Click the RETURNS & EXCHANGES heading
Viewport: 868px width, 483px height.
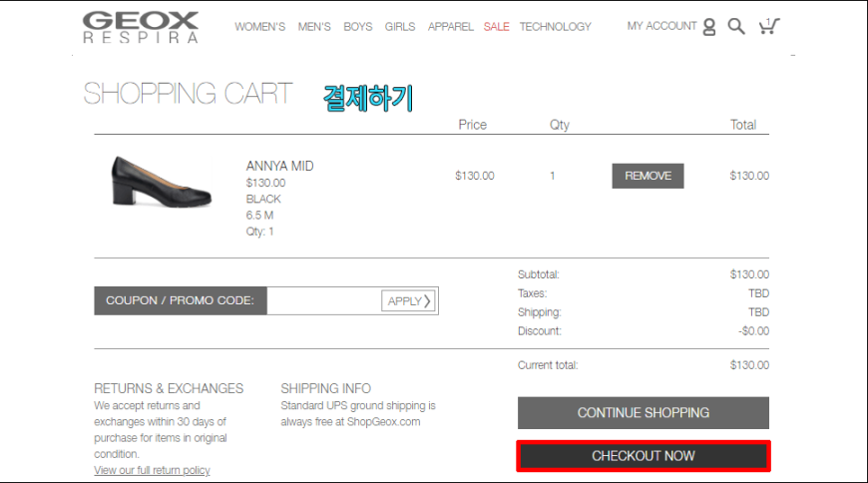pyautogui.click(x=169, y=388)
